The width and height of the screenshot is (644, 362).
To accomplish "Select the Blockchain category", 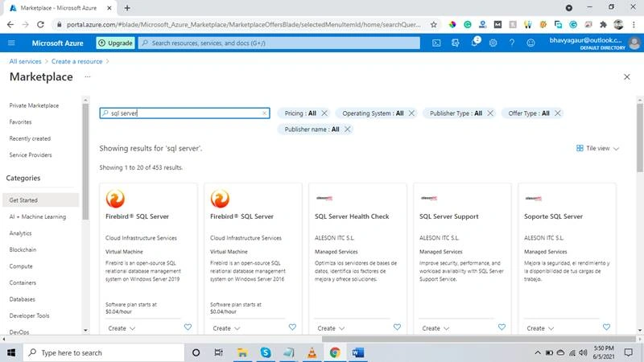I will point(23,249).
